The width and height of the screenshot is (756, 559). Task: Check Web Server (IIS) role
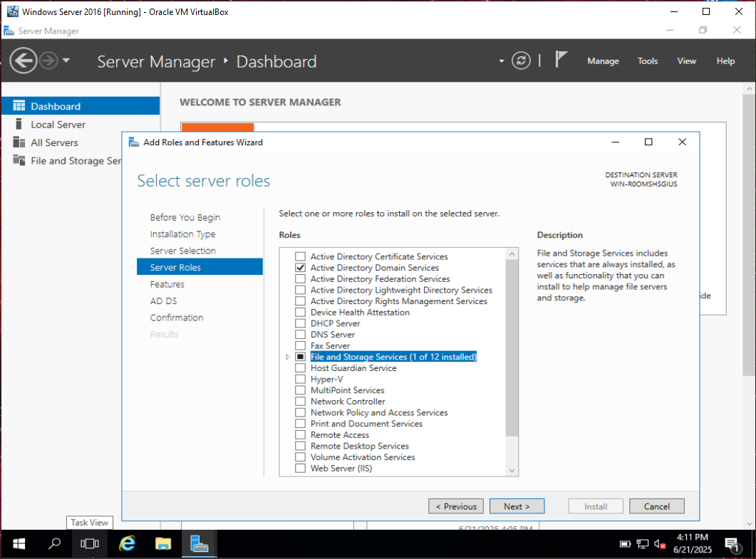[301, 469]
